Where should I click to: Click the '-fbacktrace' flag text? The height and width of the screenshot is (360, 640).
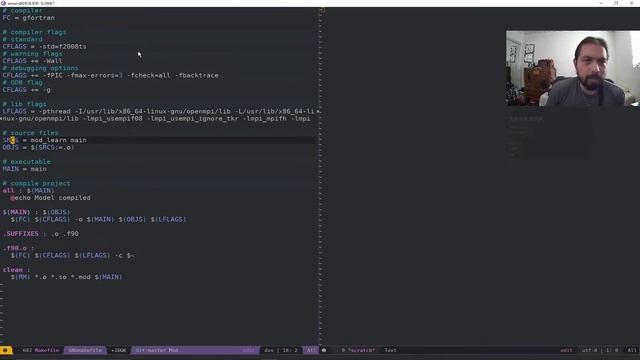click(x=198, y=76)
